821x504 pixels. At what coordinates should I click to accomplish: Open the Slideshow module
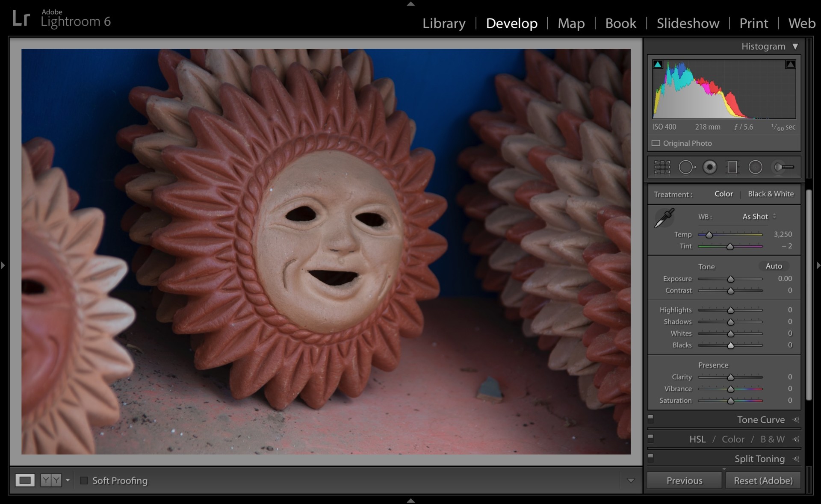[x=688, y=23]
